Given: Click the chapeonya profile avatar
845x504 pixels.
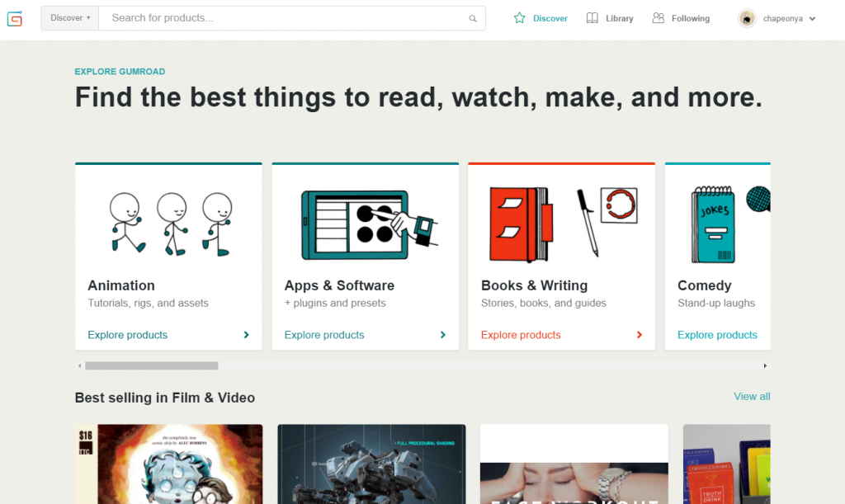Looking at the screenshot, I should coord(747,18).
